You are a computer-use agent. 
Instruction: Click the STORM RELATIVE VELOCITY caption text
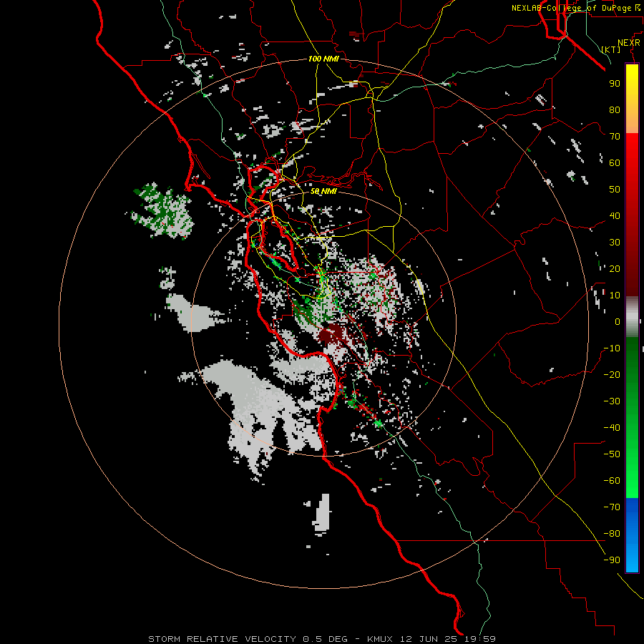(222, 639)
